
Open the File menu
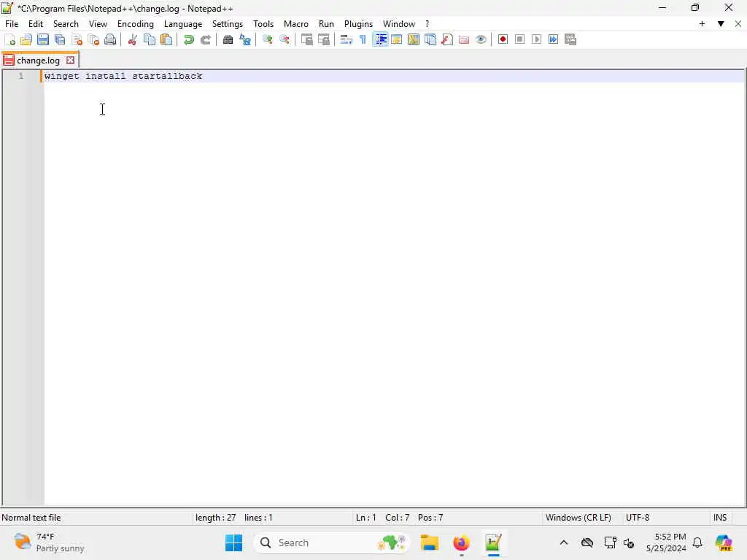[12, 24]
